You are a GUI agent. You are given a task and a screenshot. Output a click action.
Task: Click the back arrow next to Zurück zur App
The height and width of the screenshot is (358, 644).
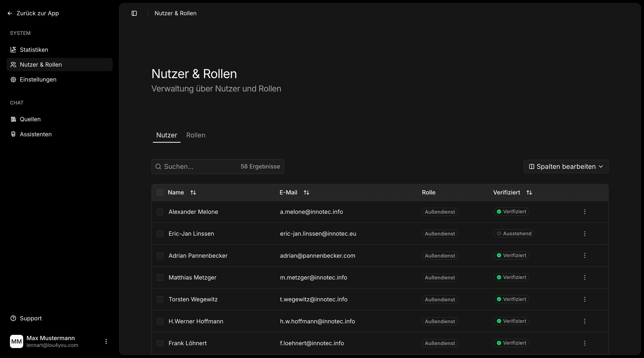coord(10,13)
